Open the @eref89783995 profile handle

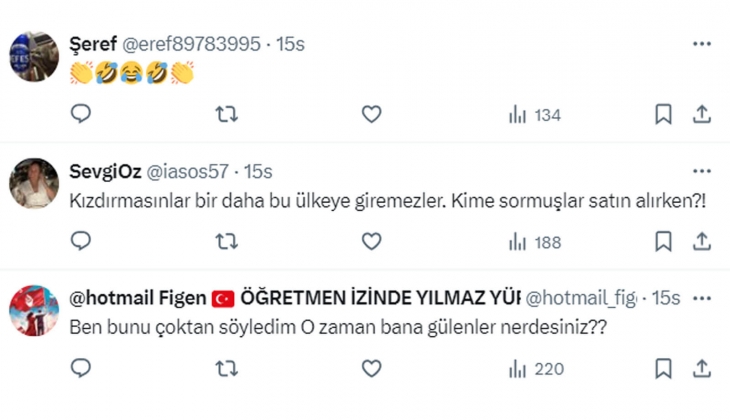tap(191, 45)
